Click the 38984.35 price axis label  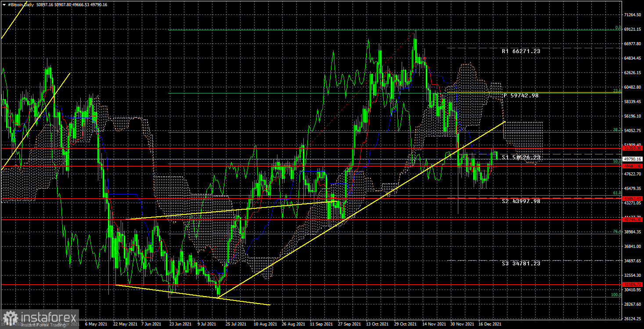tap(633, 232)
